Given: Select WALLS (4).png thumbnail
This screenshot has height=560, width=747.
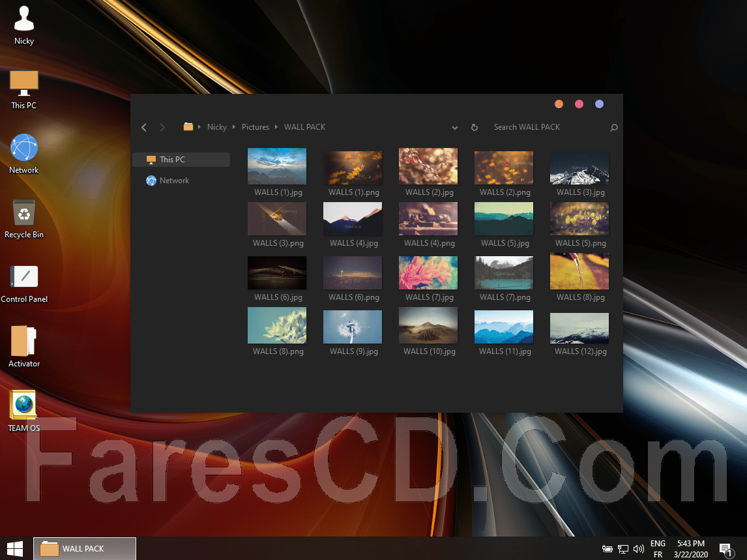Looking at the screenshot, I should (428, 219).
